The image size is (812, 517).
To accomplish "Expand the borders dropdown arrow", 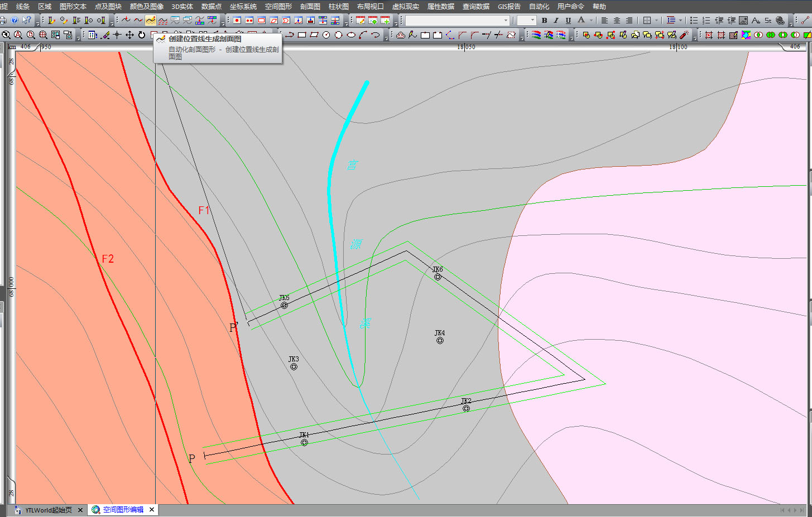I will (656, 20).
